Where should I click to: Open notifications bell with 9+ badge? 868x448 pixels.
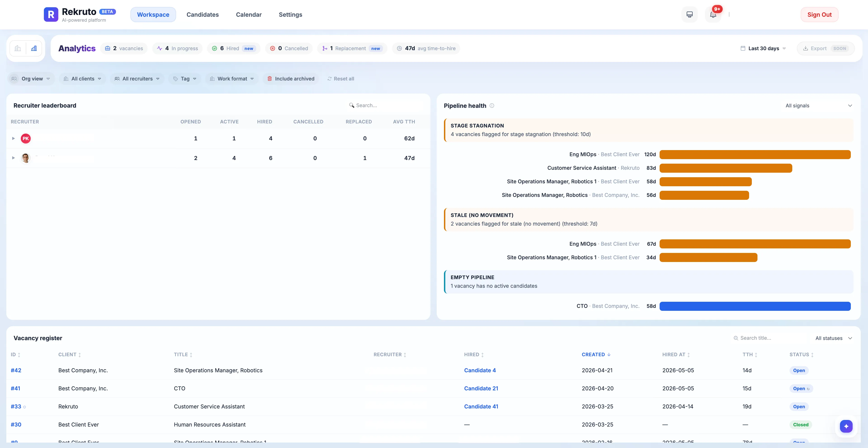(713, 14)
